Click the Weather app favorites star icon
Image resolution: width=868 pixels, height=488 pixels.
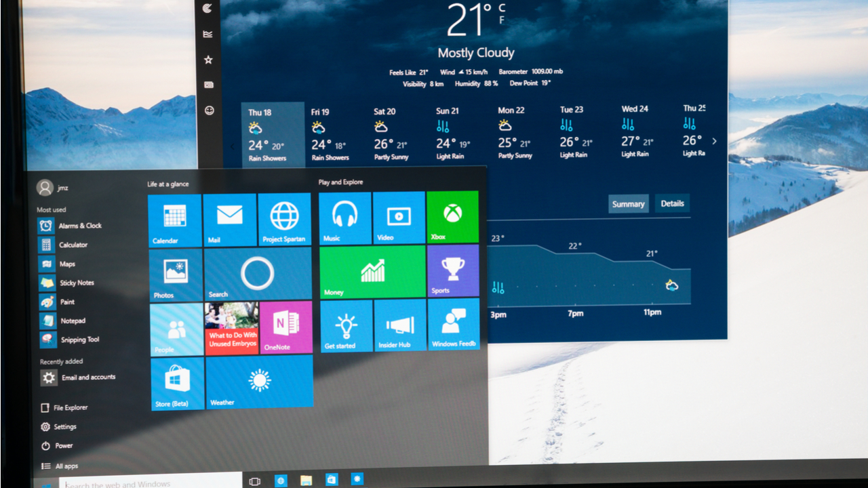point(208,60)
